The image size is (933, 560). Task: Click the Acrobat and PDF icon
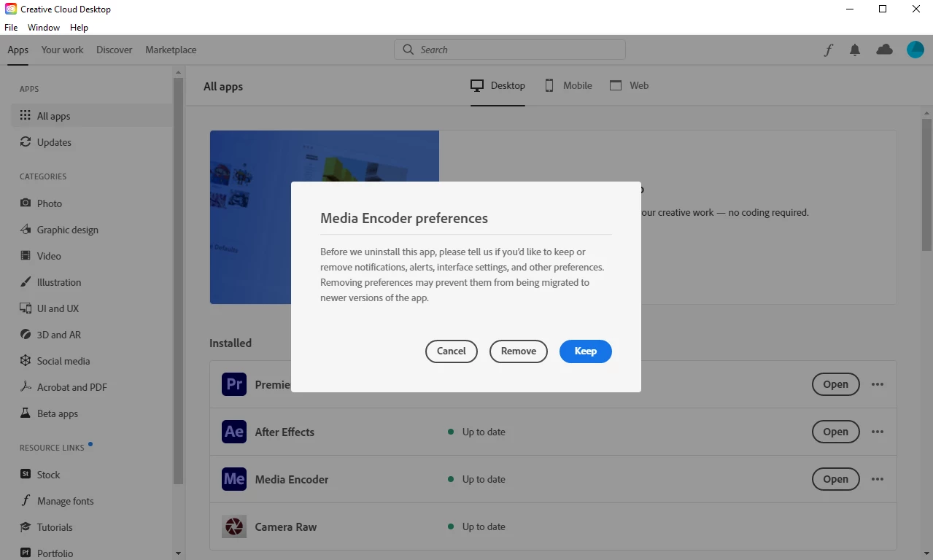26,386
